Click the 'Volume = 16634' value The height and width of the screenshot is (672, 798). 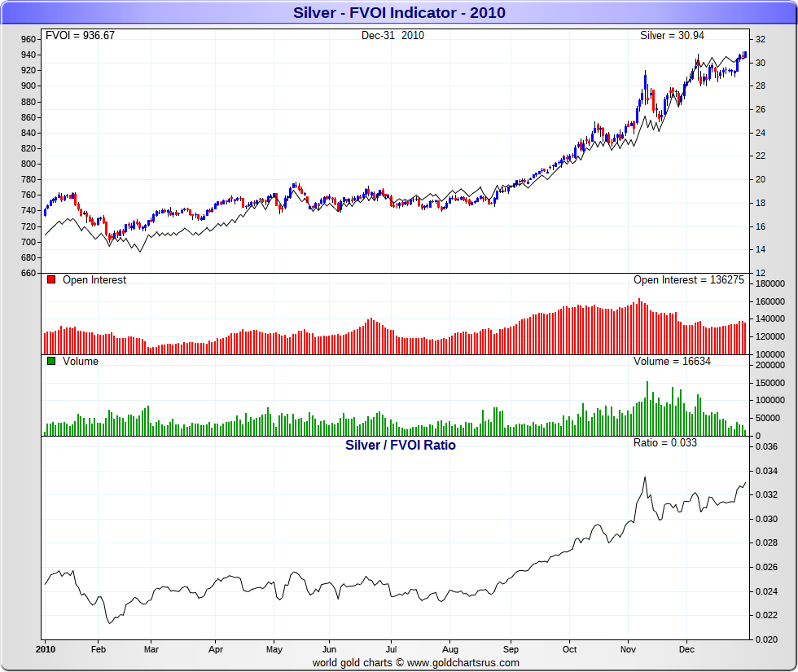[x=672, y=361]
